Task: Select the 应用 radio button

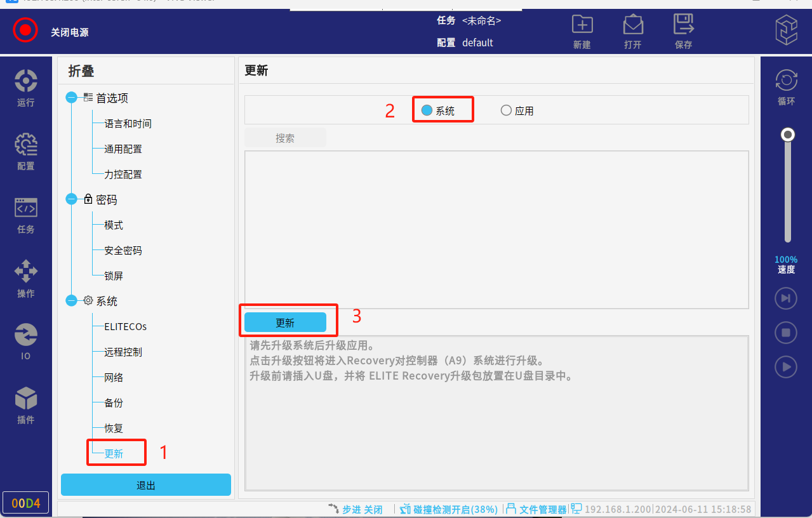Action: [506, 110]
